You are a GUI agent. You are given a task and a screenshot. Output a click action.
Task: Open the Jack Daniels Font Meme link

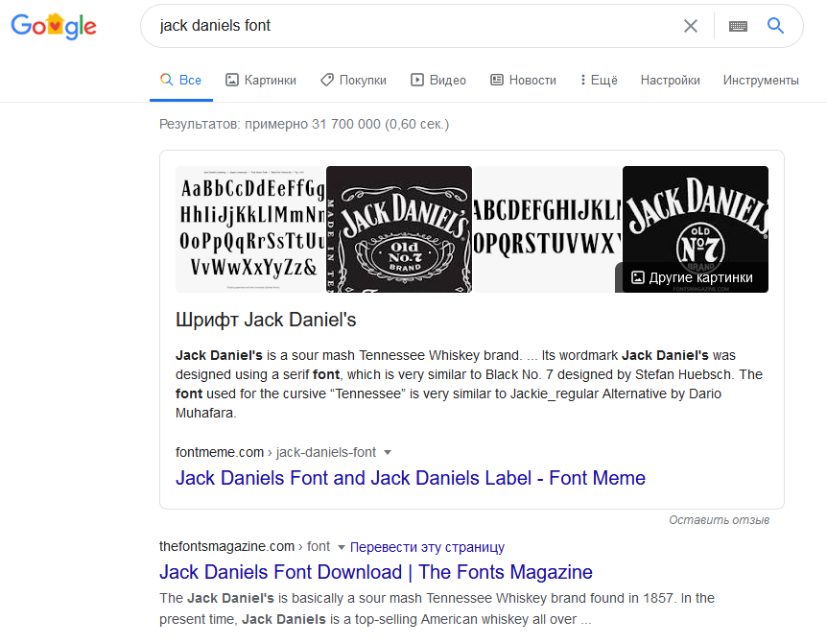tap(411, 478)
